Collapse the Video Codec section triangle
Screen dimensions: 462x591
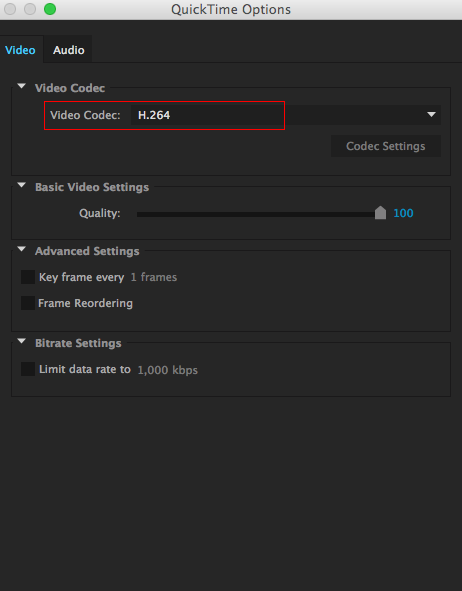(x=21, y=86)
